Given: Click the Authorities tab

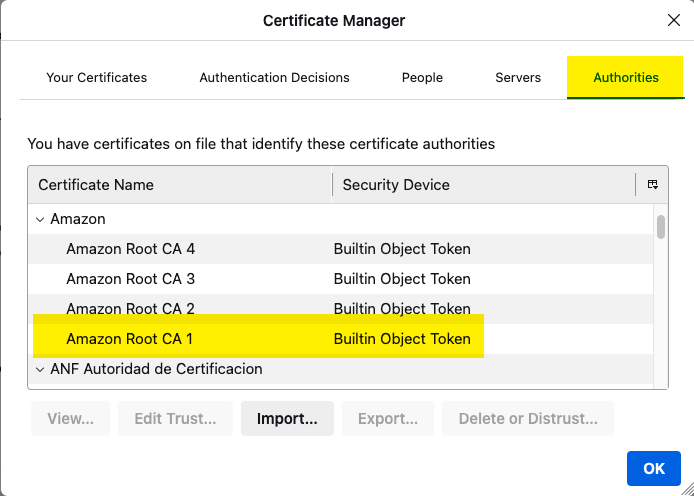Looking at the screenshot, I should pos(626,77).
